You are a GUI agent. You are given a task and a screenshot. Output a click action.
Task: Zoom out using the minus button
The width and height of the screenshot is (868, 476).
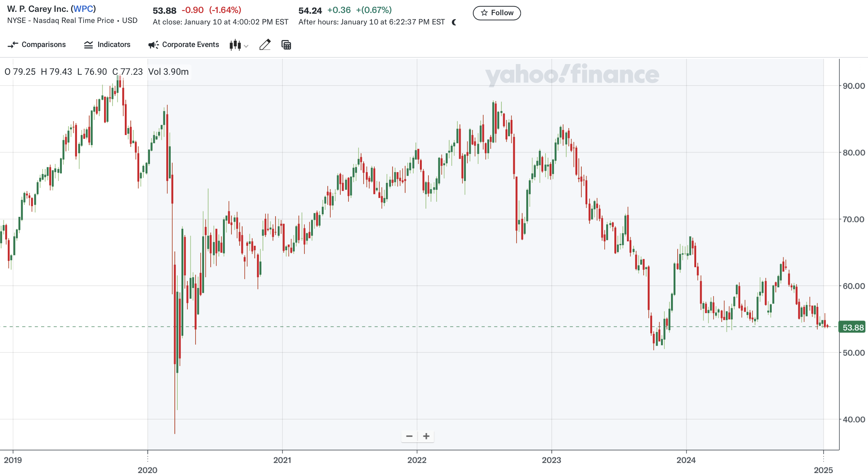tap(409, 436)
